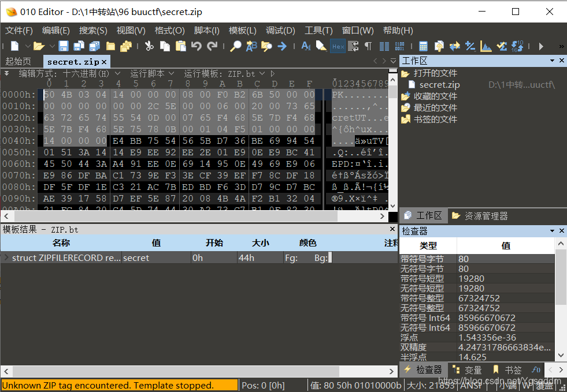Click the 大小 value 44h cell
Image resolution: width=567 pixels, height=392 pixels.
tap(260, 258)
